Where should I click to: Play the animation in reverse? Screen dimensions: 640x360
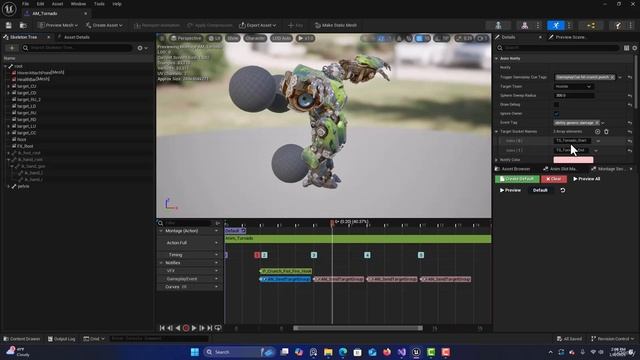coord(178,328)
